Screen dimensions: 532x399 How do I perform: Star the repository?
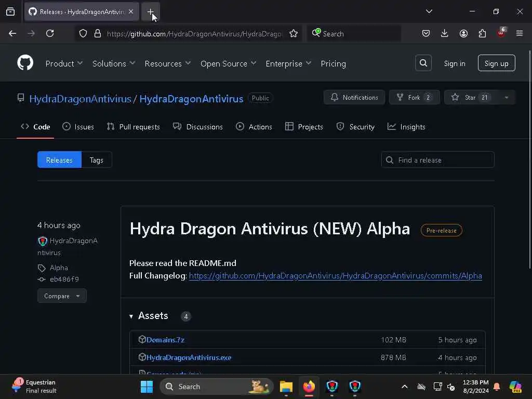click(471, 97)
